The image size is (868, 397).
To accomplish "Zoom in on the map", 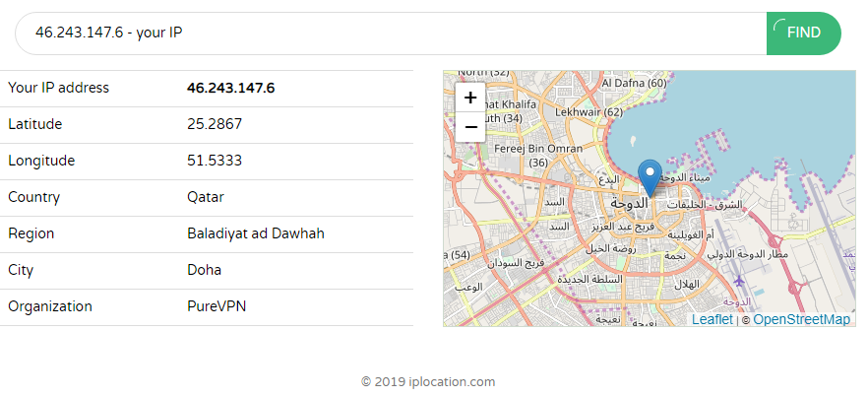I will coord(470,98).
